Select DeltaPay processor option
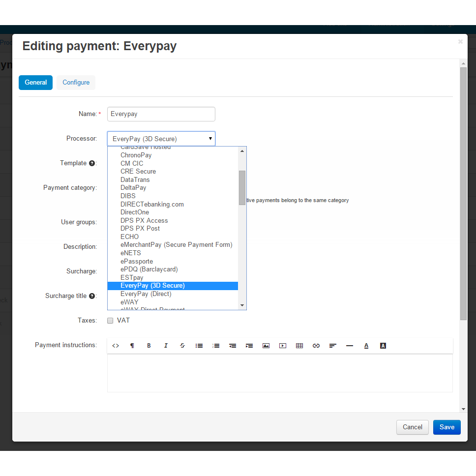Viewport: 476px width, 476px height. pos(173,188)
